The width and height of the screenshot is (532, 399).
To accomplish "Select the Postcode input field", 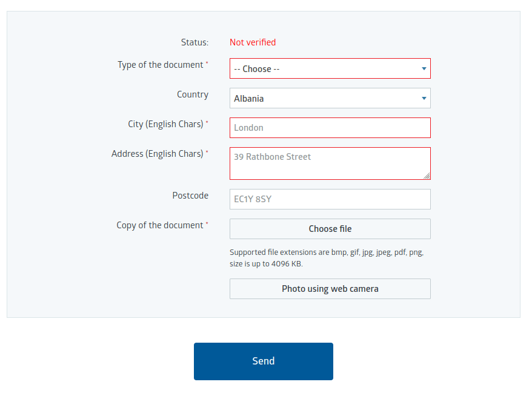I will point(330,199).
